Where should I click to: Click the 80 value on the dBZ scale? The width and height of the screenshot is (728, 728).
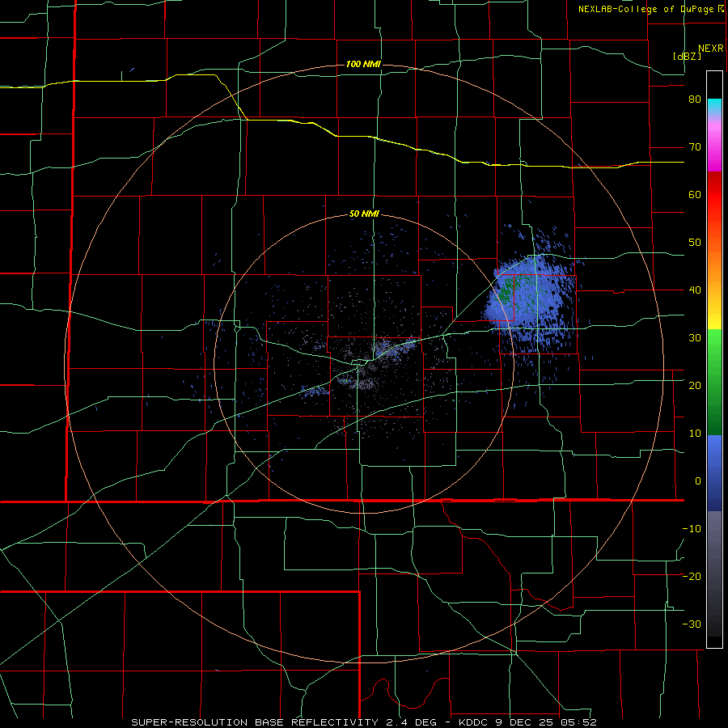point(695,99)
